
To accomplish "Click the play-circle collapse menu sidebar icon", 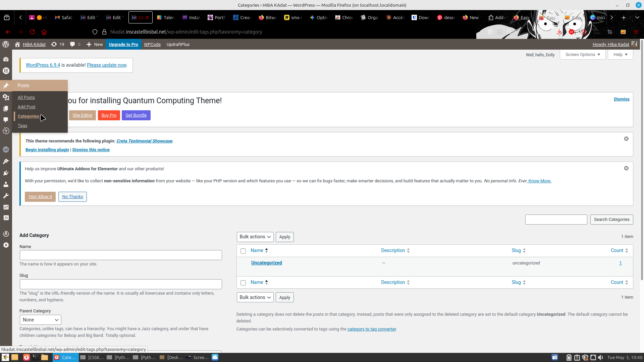I will click(x=6, y=245).
